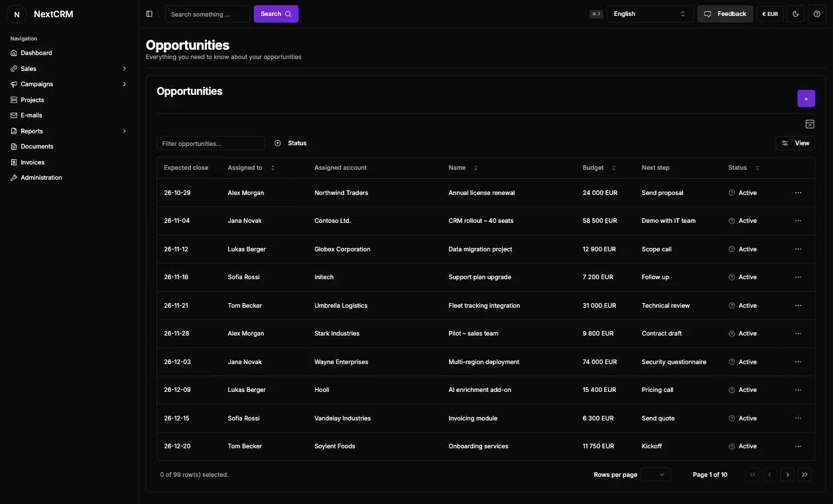The width and height of the screenshot is (833, 504).
Task: Click Tom Becker in Umbrella Logistics row
Action: coord(245,306)
